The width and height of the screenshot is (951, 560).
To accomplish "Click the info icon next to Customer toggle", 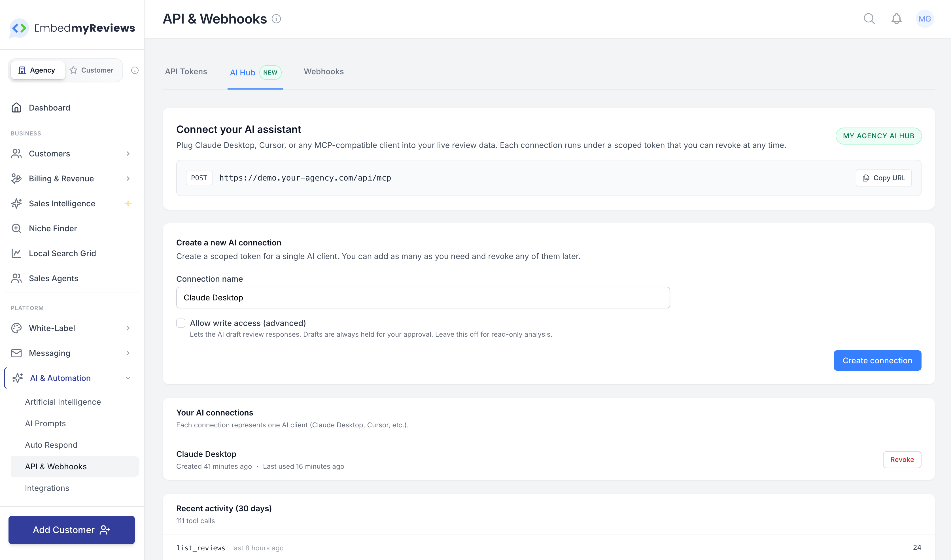I will pos(135,70).
